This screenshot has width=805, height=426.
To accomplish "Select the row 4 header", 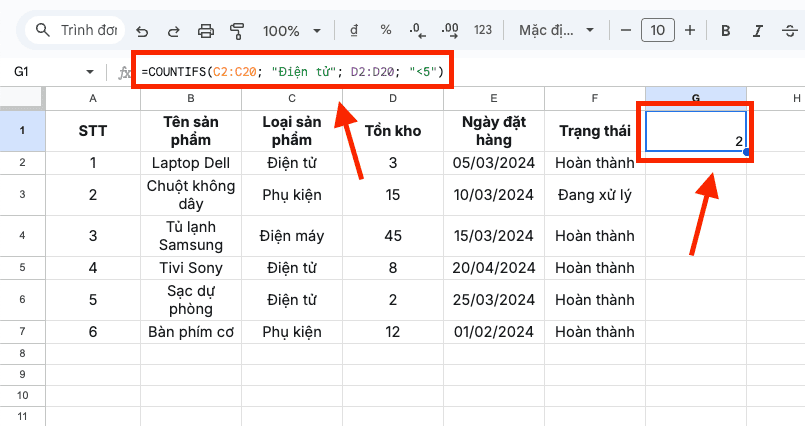I will click(x=22, y=236).
